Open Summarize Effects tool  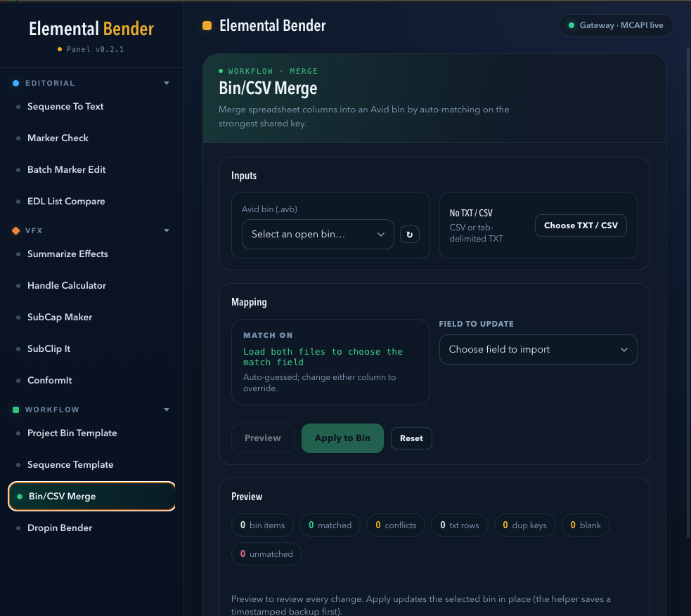[x=67, y=254]
